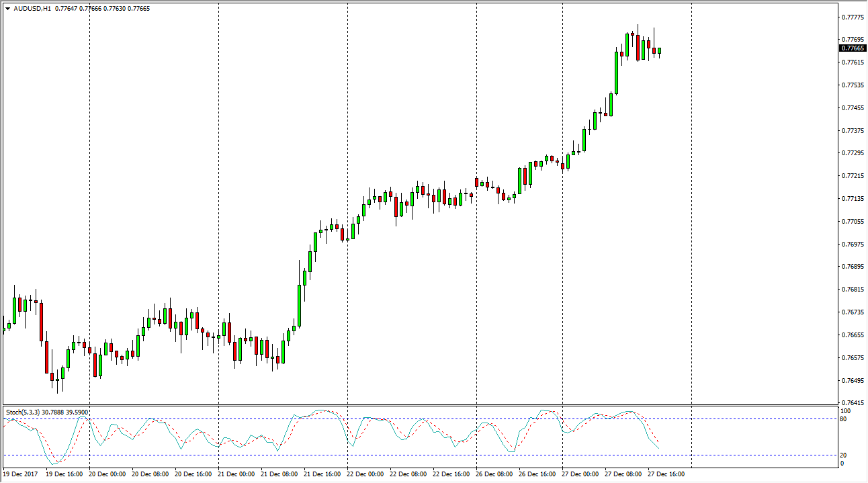This screenshot has width=868, height=483.
Task: Click the 0.76975 price axis label
Action: point(852,244)
